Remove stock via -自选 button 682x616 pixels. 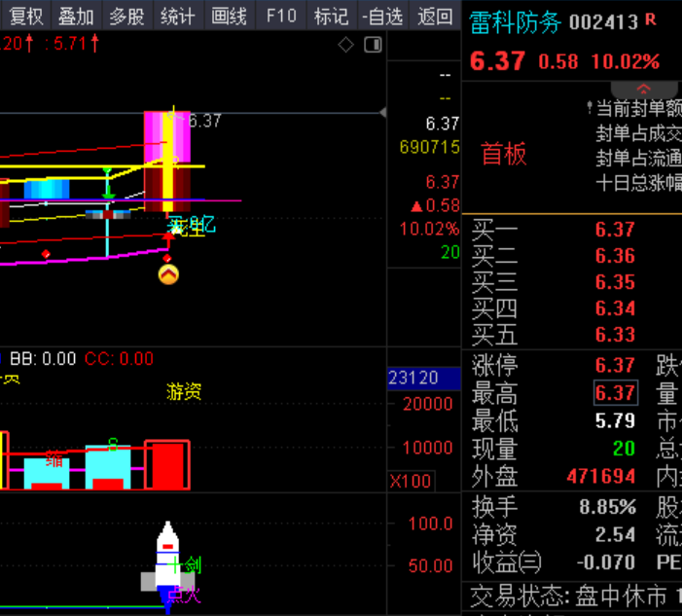click(x=382, y=17)
